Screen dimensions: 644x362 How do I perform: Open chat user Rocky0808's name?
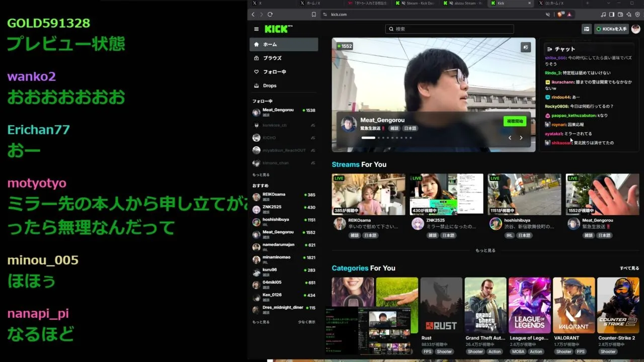point(556,107)
